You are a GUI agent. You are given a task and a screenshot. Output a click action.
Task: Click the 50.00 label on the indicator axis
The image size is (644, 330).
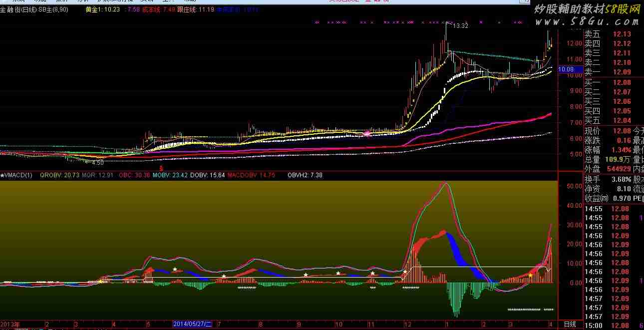(575, 186)
